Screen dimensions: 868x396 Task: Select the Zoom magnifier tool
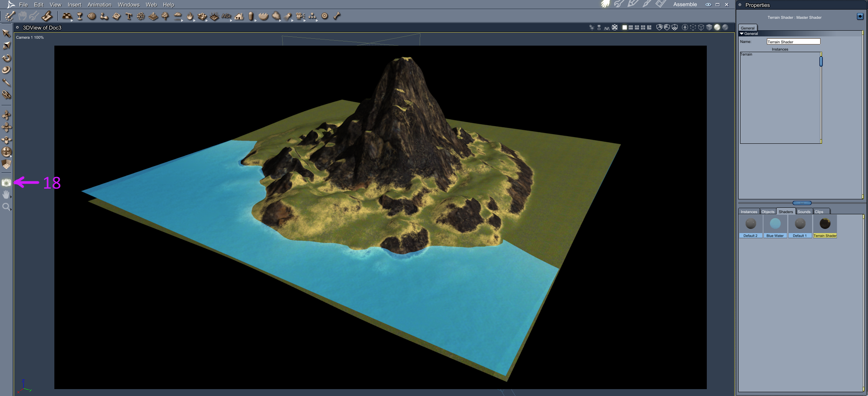(x=6, y=207)
